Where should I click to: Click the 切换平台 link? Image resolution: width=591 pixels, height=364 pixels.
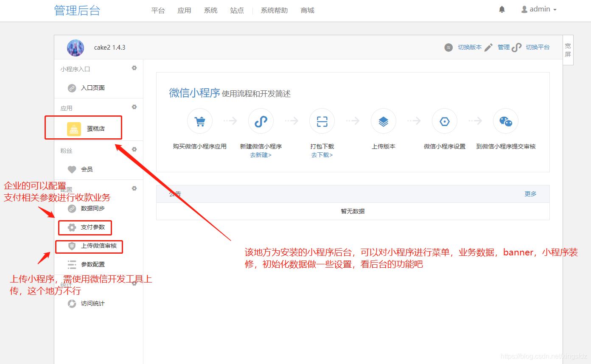(x=537, y=48)
